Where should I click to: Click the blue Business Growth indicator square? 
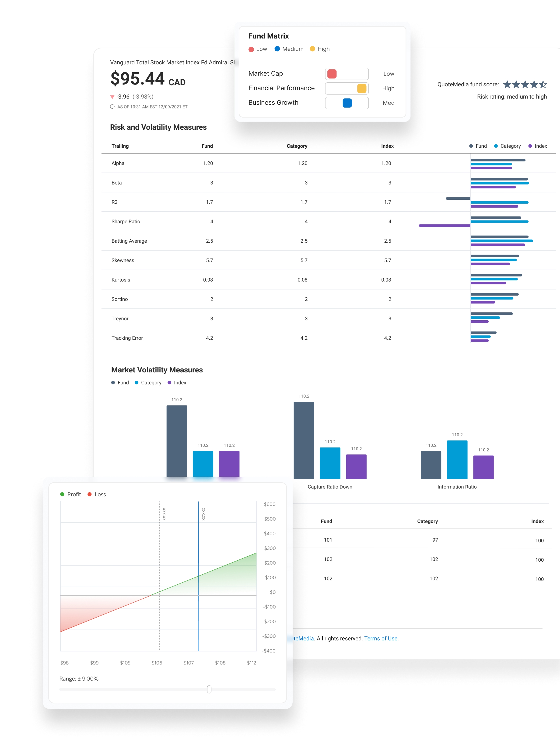pyautogui.click(x=347, y=103)
